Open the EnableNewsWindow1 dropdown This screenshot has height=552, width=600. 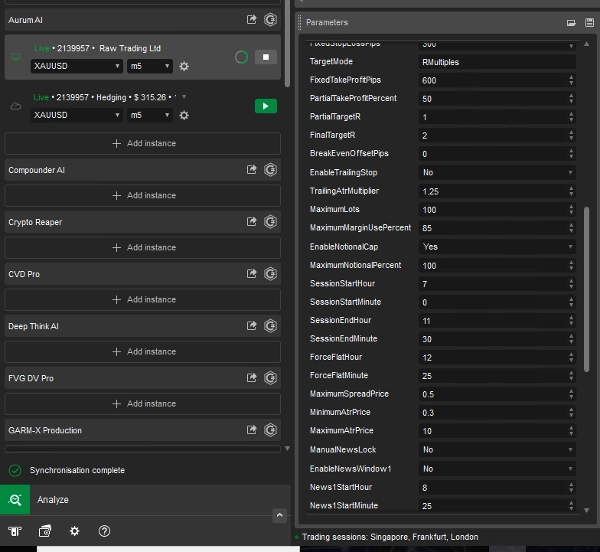coord(497,469)
